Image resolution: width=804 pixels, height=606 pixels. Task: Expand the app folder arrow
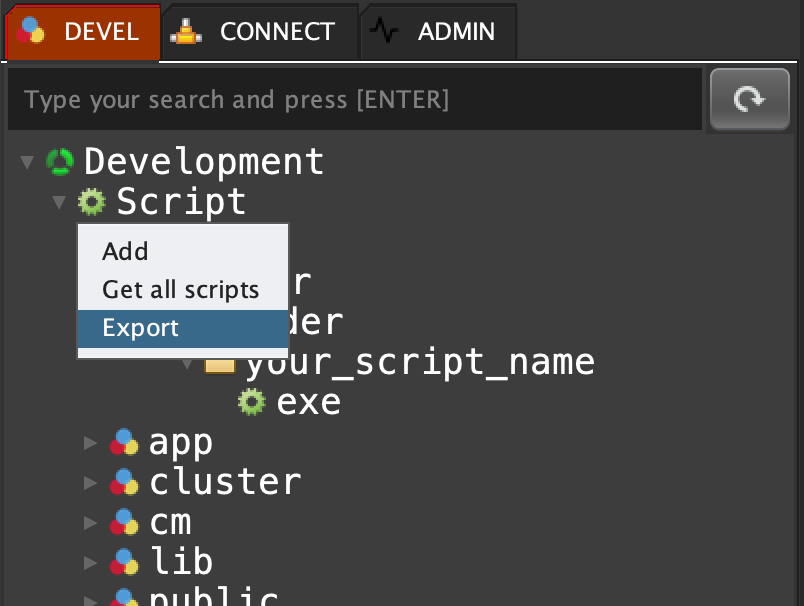(91, 442)
